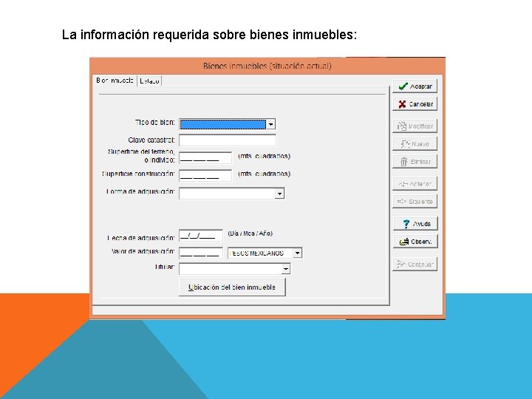Click the Superficie construcción input field

tap(205, 176)
